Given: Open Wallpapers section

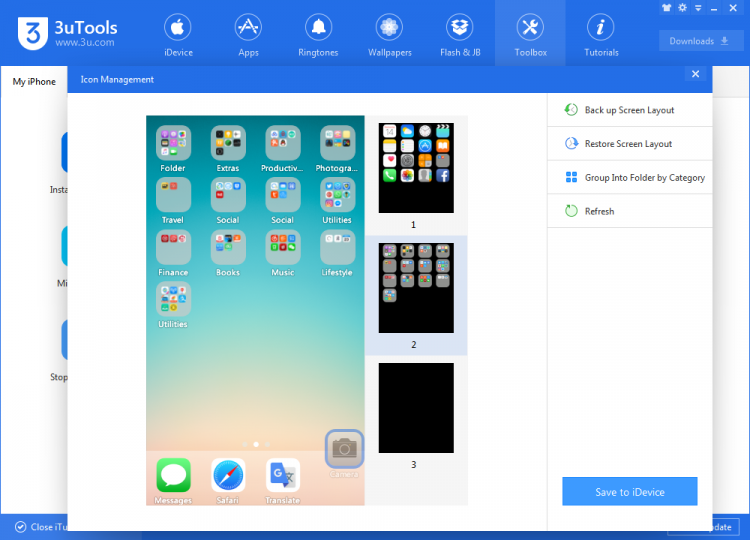Looking at the screenshot, I should 389,35.
